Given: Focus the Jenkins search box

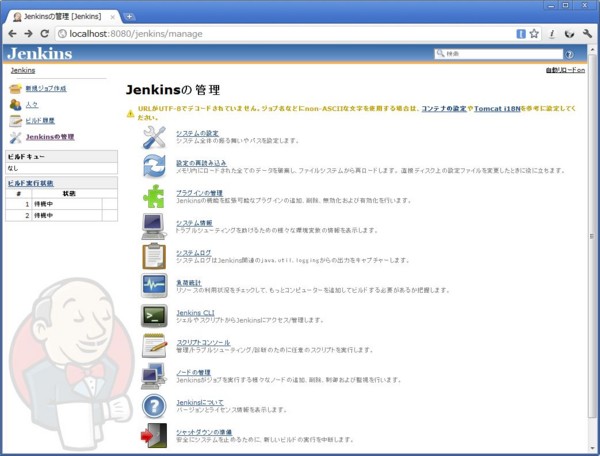Looking at the screenshot, I should pyautogui.click(x=499, y=54).
